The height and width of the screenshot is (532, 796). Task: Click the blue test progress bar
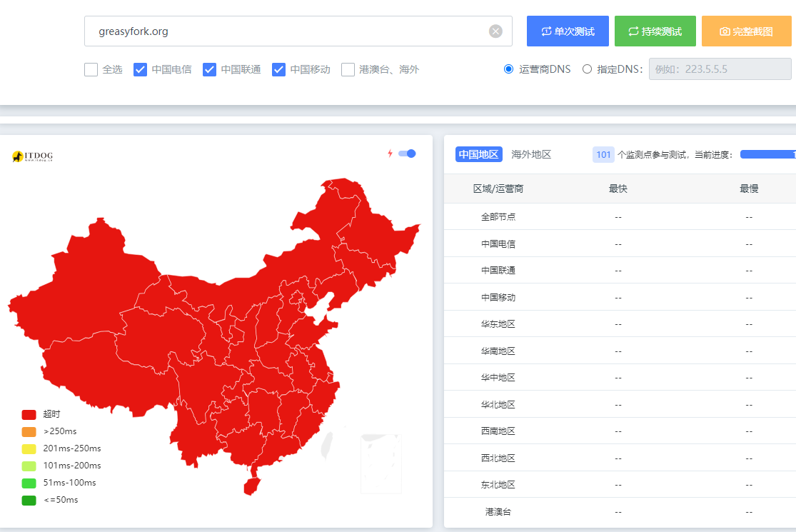(x=767, y=154)
